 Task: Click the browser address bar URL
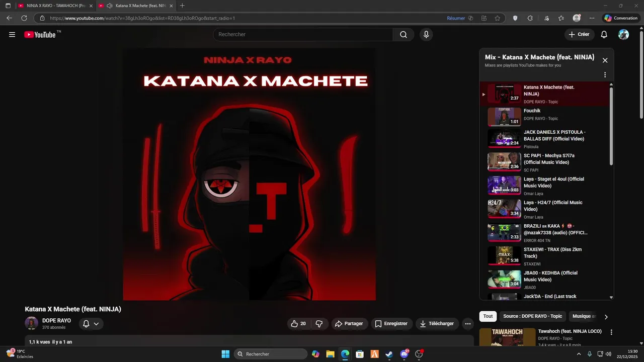(142, 18)
